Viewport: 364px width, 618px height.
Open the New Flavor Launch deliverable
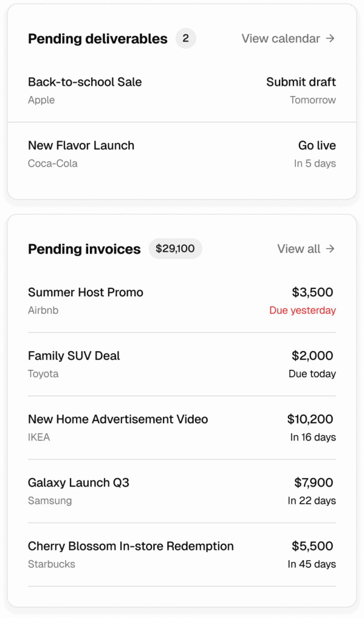coord(81,145)
